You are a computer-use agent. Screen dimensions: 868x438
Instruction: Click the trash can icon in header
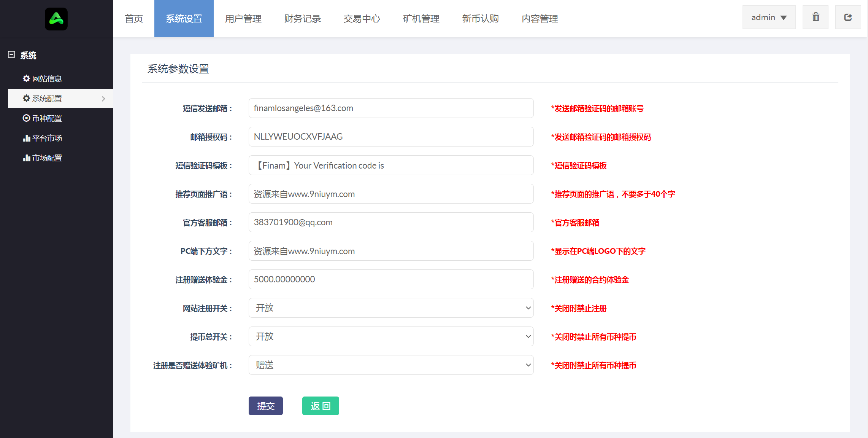click(x=816, y=17)
